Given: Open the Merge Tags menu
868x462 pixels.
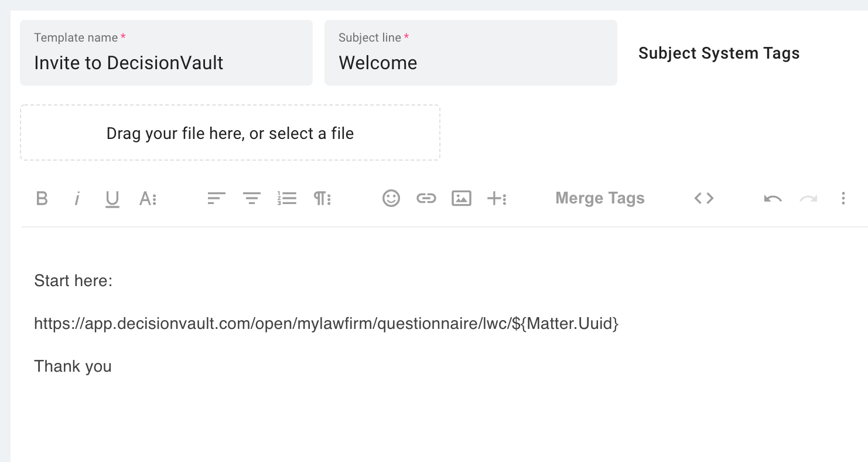Looking at the screenshot, I should coord(599,198).
